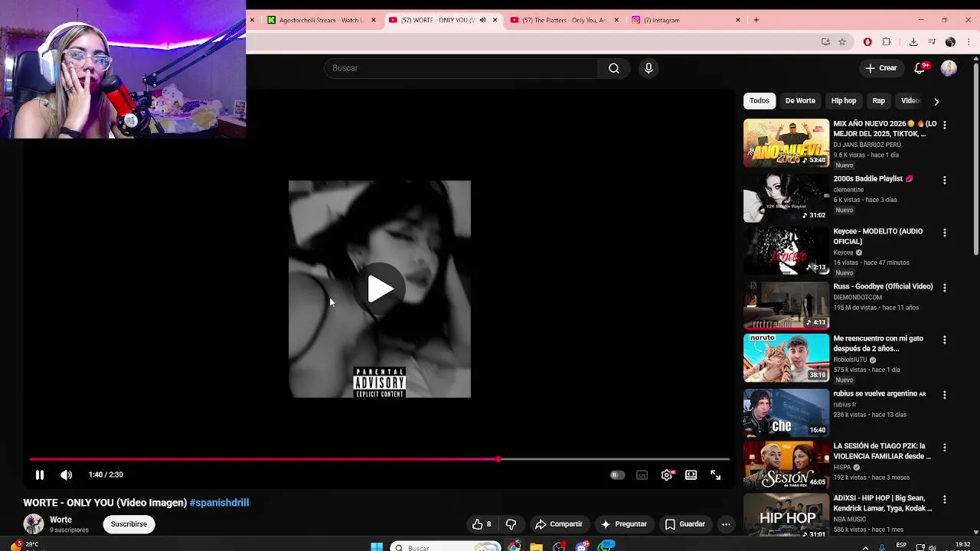Pause the video with the pause button
980x551 pixels.
point(40,475)
